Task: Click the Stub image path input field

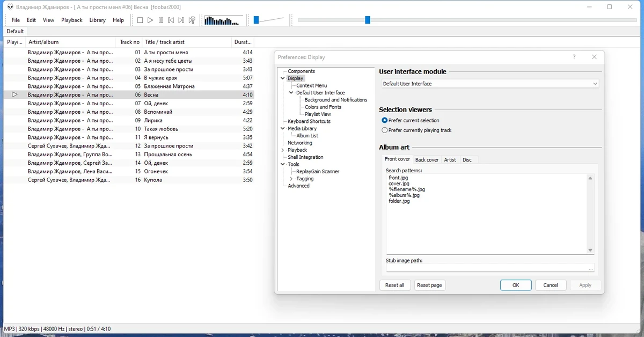Action: click(x=486, y=268)
